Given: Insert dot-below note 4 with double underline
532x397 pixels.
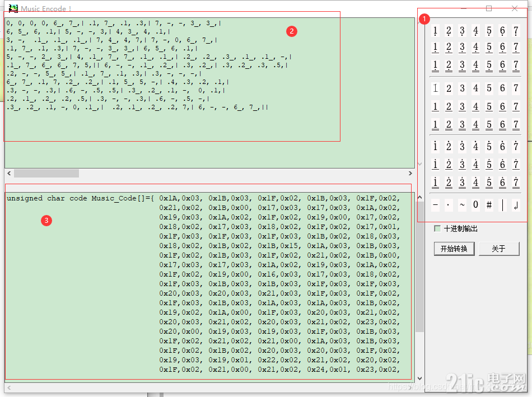Looking at the screenshot, I should (x=475, y=65).
